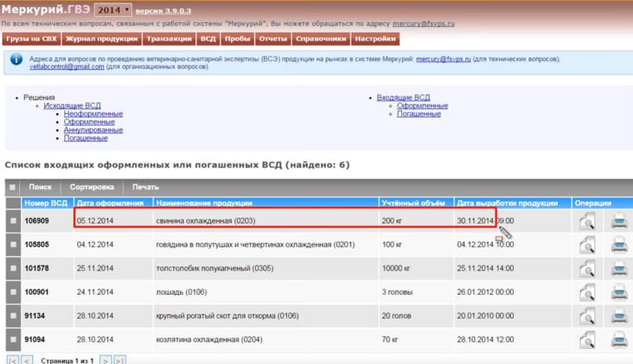This screenshot has width=633, height=364.
Task: Check the box for VSD 91094
Action: 13,340
